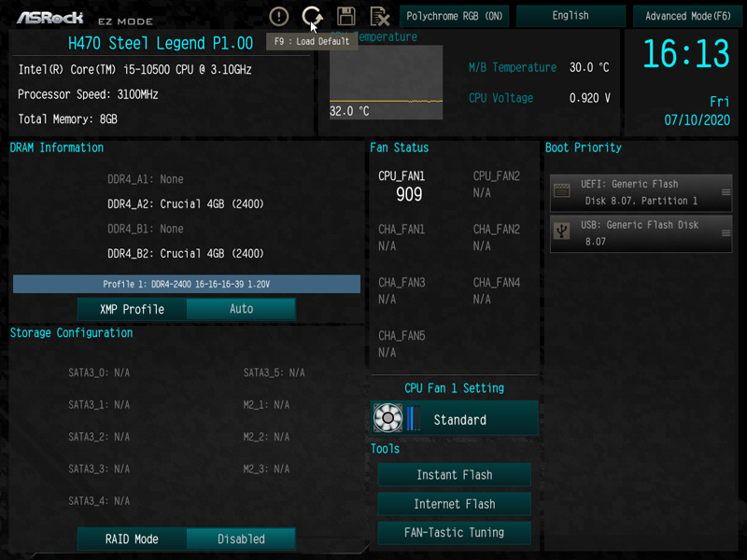This screenshot has width=747, height=560.
Task: Click the CPU Voltage 0.920 V value
Action: click(590, 98)
